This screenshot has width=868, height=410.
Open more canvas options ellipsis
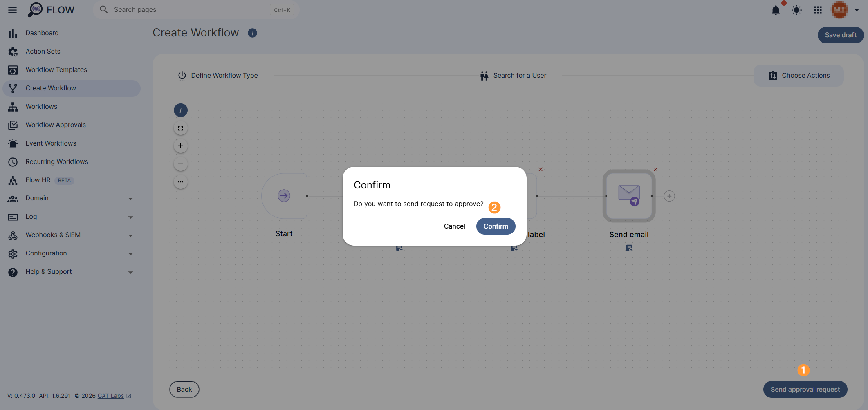[181, 182]
